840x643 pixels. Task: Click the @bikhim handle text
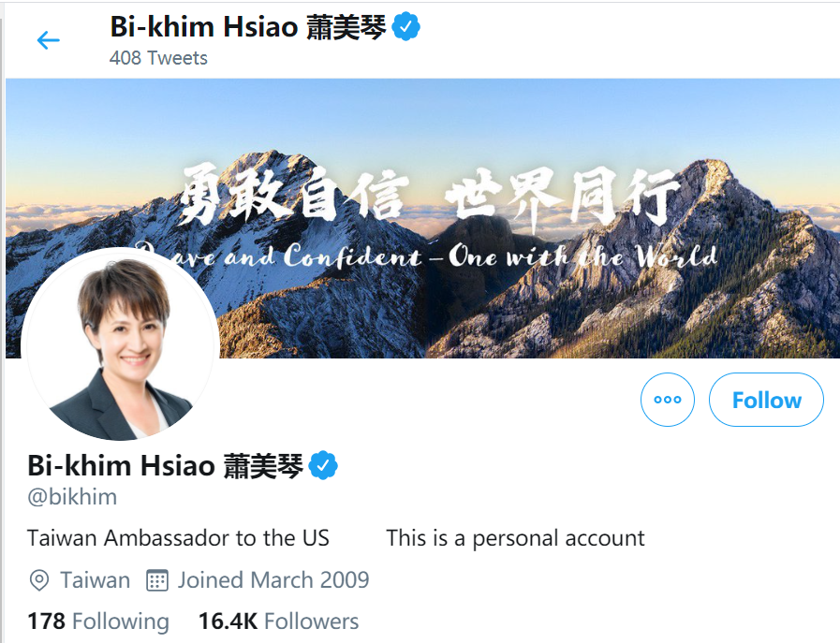[72, 497]
